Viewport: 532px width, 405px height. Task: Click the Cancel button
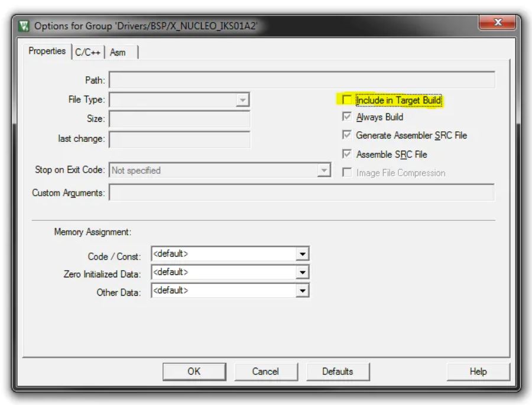[x=265, y=371]
